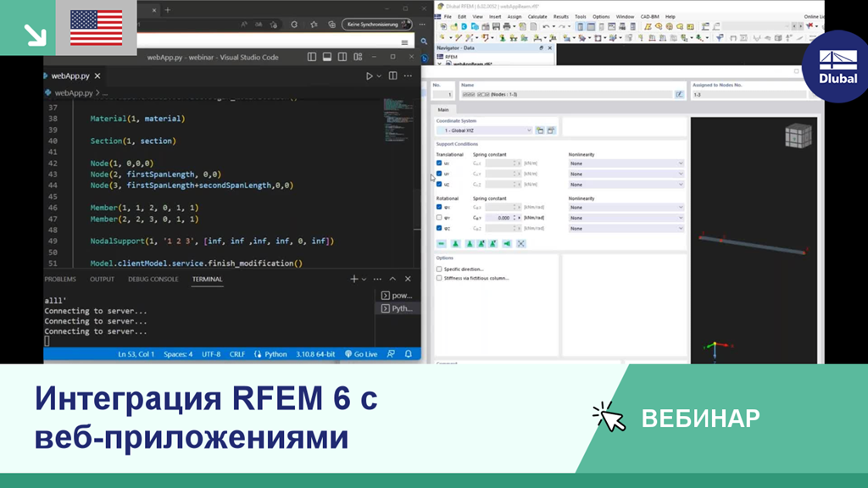Close the webApp.py editor tab

(x=97, y=75)
